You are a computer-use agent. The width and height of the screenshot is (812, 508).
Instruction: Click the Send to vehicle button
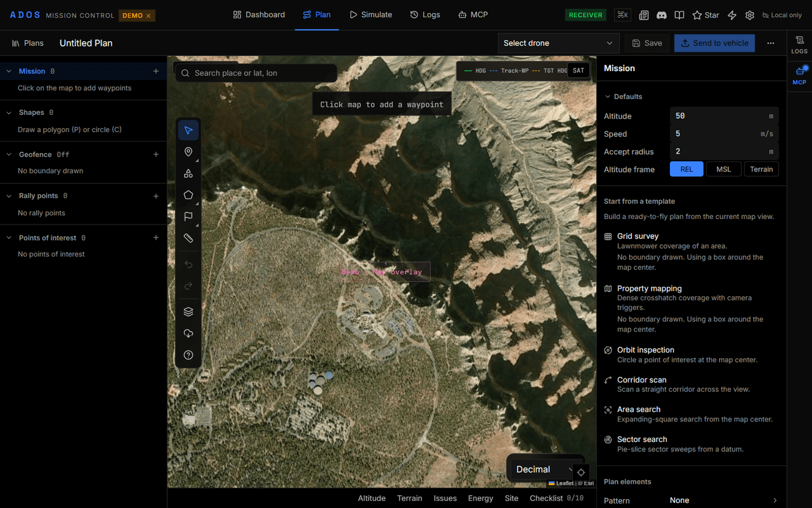pos(714,43)
